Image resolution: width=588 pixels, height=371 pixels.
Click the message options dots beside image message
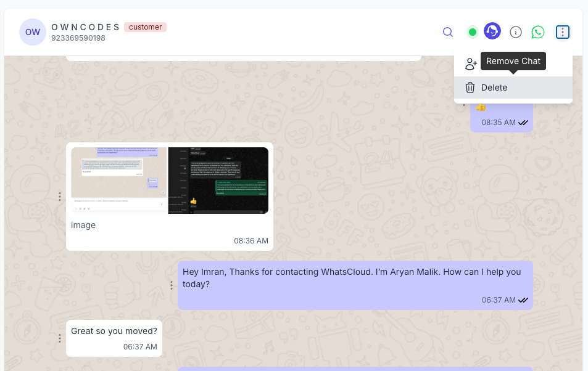tap(60, 197)
